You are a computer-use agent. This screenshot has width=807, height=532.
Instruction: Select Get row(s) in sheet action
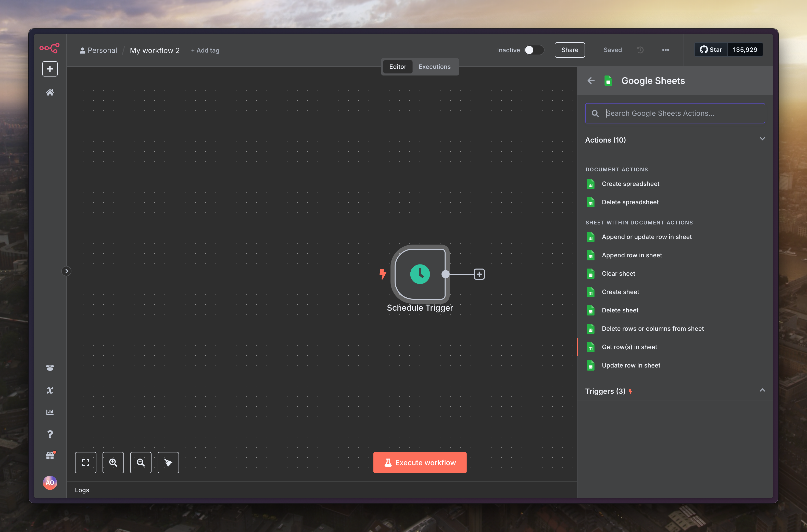pyautogui.click(x=629, y=347)
